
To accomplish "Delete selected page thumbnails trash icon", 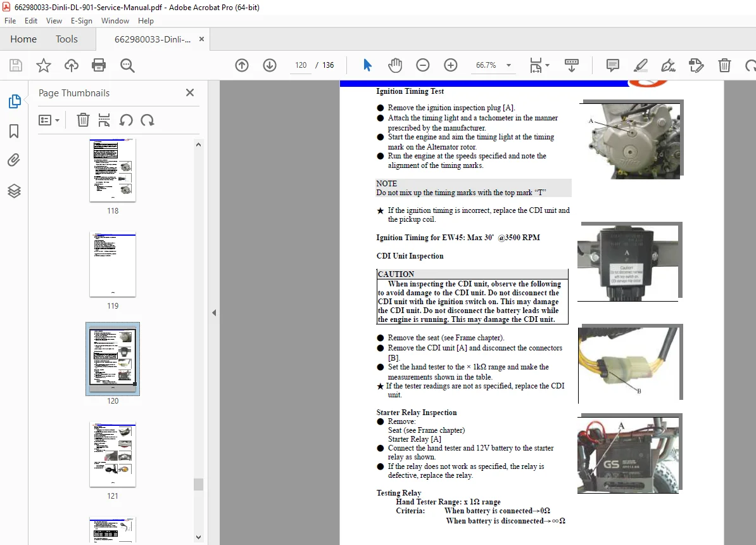I will [83, 120].
